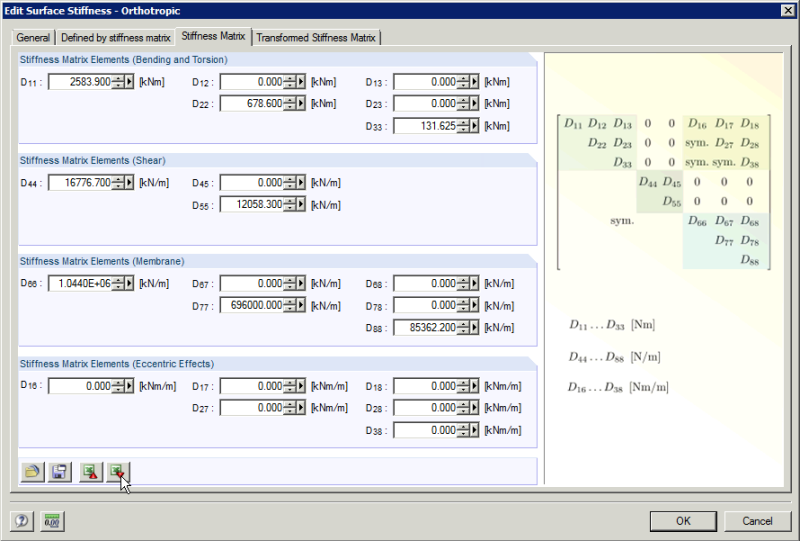The image size is (800, 541).
Task: Click the D11 value field 2583.900
Action: [x=81, y=82]
